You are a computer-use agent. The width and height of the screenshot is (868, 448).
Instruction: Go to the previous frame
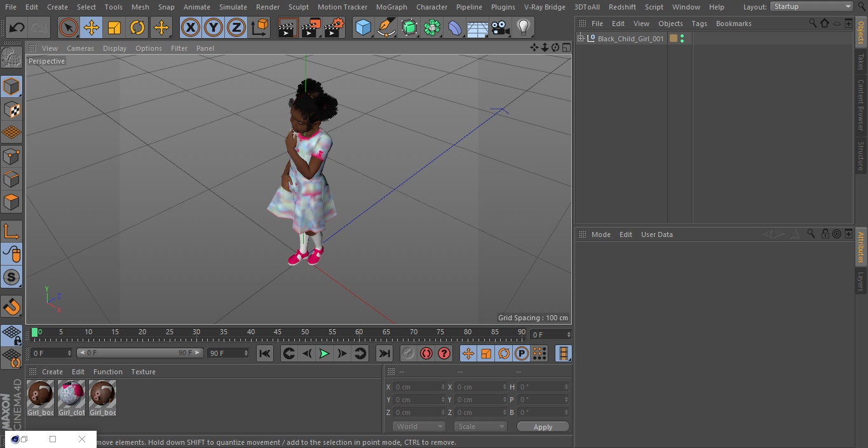(x=306, y=353)
